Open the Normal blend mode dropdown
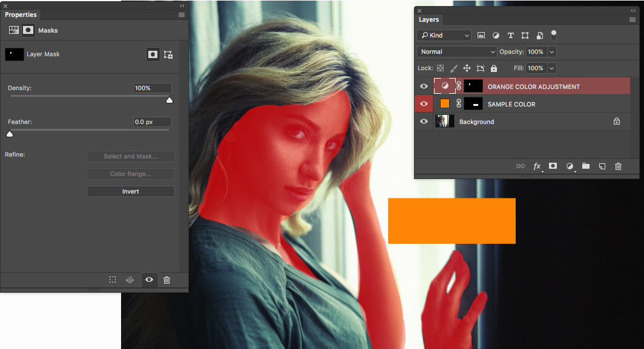644x349 pixels. click(x=458, y=52)
